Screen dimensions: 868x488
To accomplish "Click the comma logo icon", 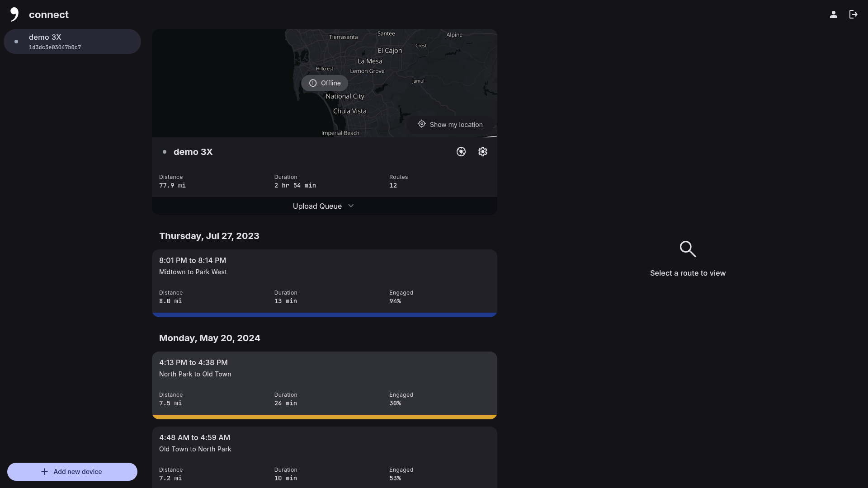I will pos(14,14).
